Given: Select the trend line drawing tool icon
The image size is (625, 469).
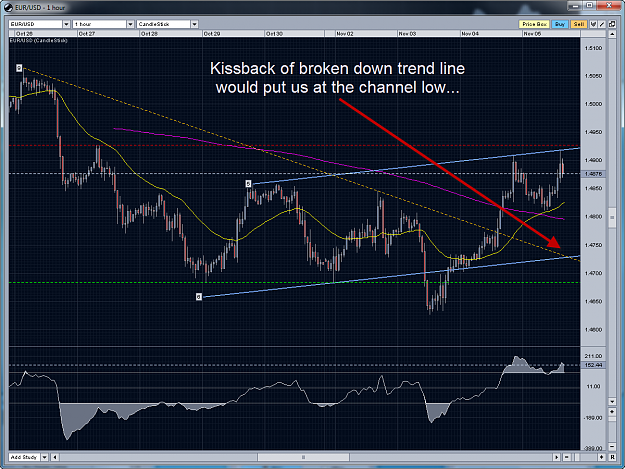Looking at the screenshot, I should [x=602, y=24].
